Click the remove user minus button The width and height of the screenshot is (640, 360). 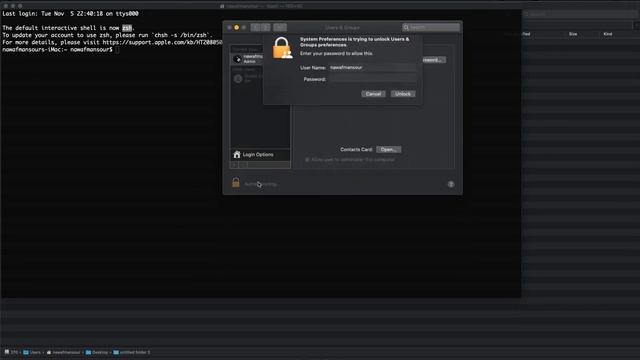tap(243, 164)
